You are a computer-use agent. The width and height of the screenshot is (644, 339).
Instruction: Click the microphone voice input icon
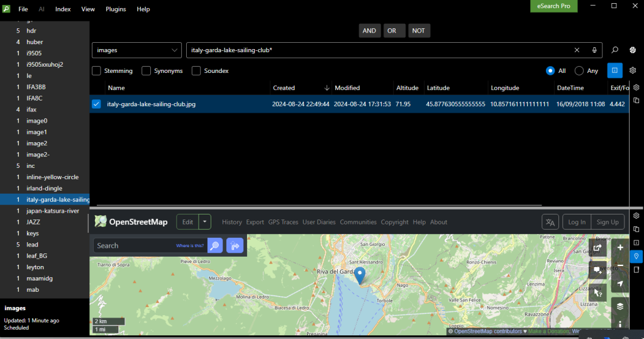(x=594, y=50)
